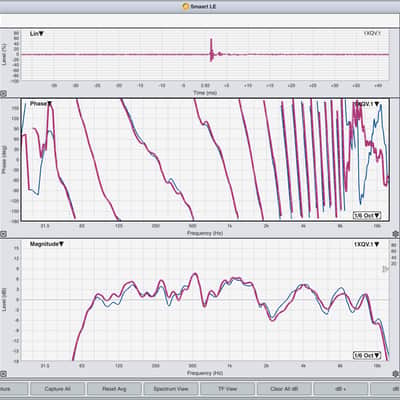This screenshot has width=400, height=400.
Task: Select the Magnitude plot area
Action: pyautogui.click(x=205, y=300)
